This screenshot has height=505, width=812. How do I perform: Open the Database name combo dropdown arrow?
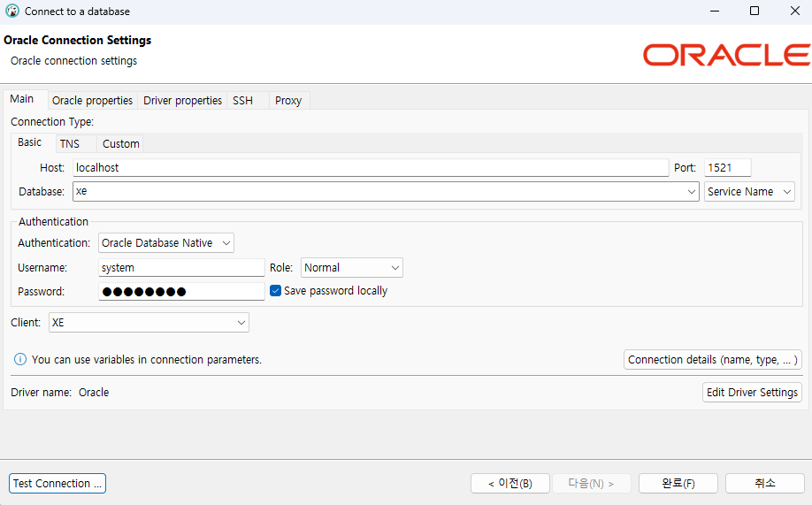pos(692,192)
